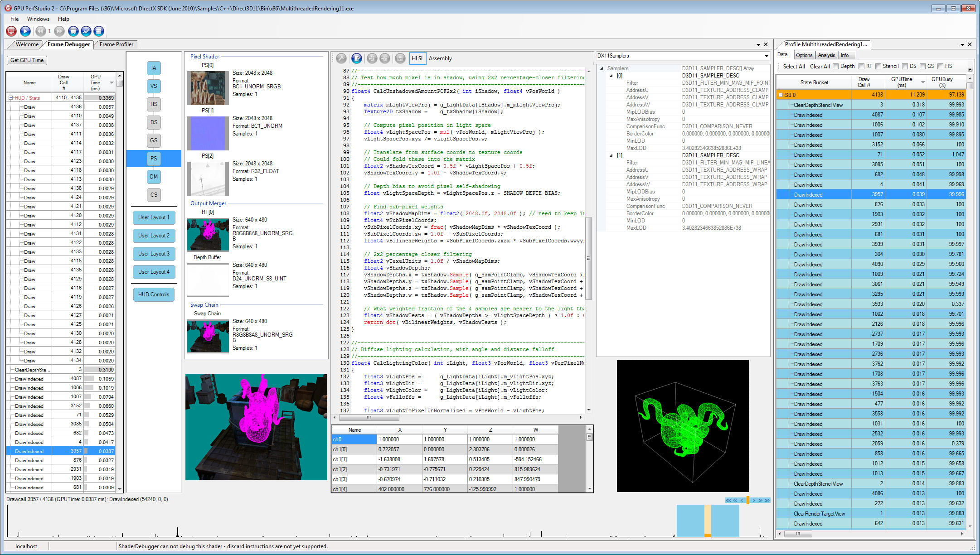The width and height of the screenshot is (980, 555).
Task: Go to previous draw call single-left arrow
Action: click(x=742, y=500)
